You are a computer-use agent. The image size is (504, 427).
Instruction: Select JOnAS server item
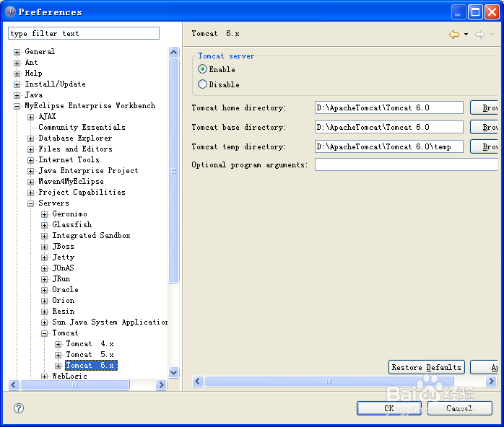point(63,268)
